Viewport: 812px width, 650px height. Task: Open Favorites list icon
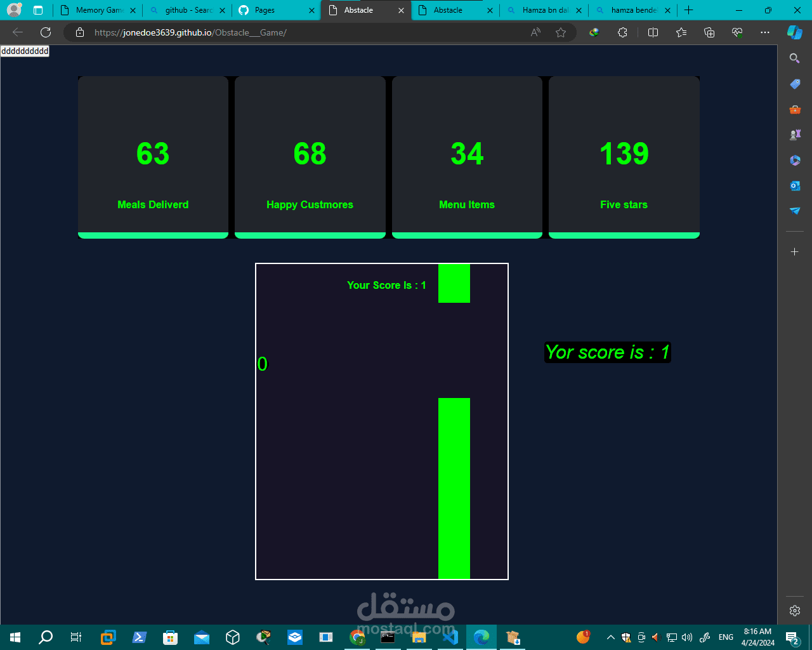click(681, 32)
